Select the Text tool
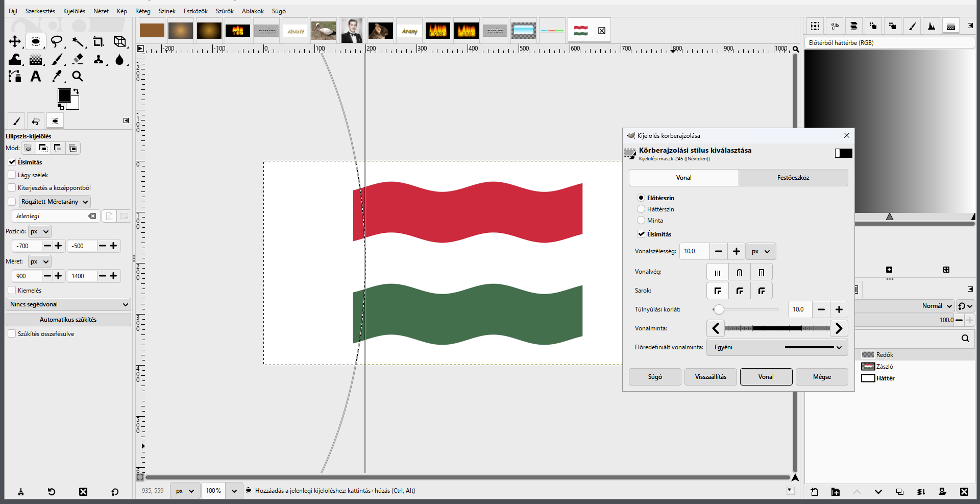980x504 pixels. coord(36,76)
